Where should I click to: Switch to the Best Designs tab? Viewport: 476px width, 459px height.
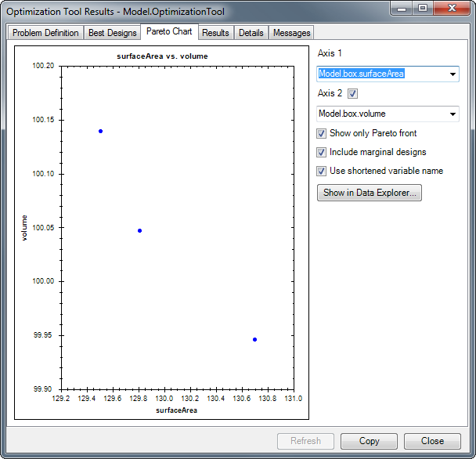click(x=111, y=33)
